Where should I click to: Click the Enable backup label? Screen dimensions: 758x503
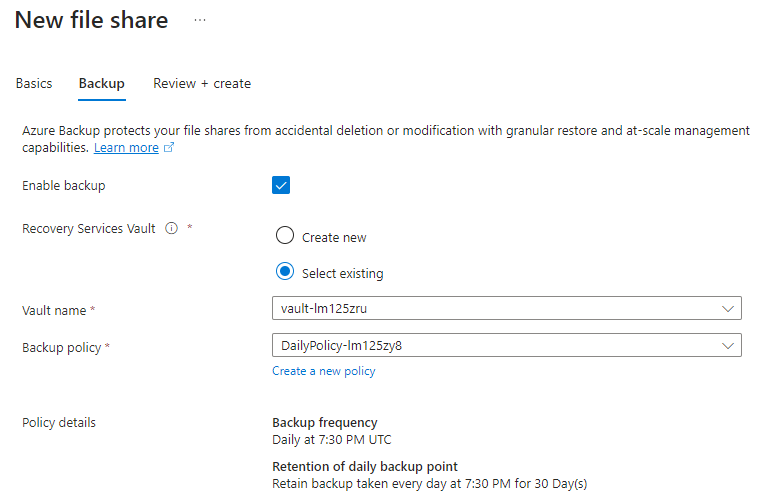pyautogui.click(x=63, y=186)
